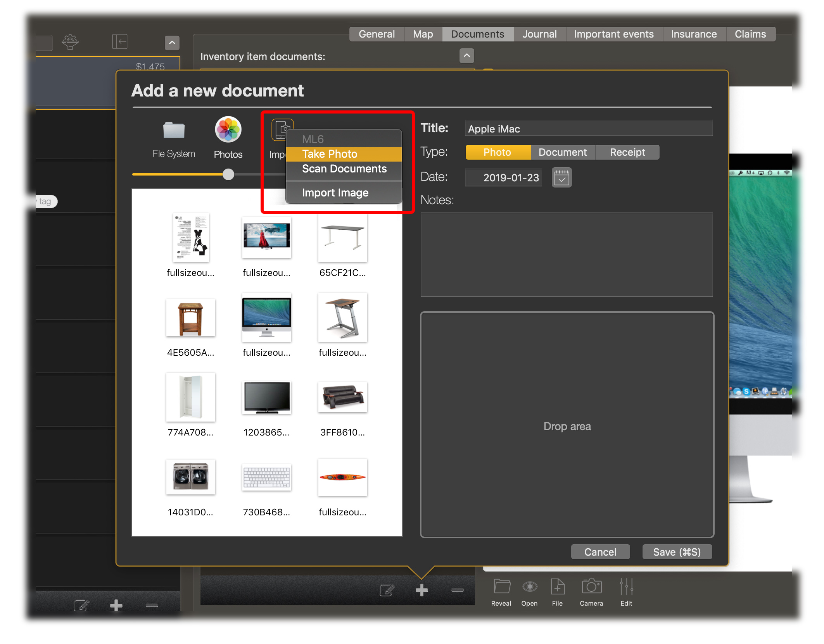Select Photo document type
Viewport: 824px width, 644px height.
tap(498, 152)
